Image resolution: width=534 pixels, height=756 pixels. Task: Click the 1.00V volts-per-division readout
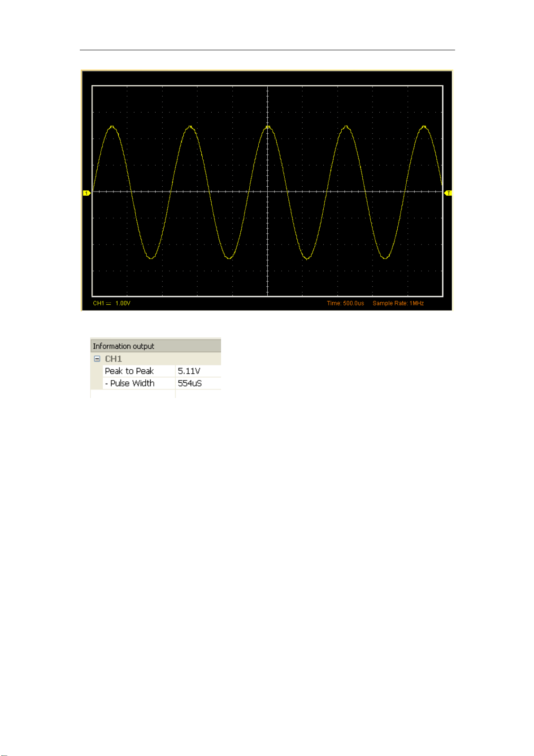coord(123,303)
